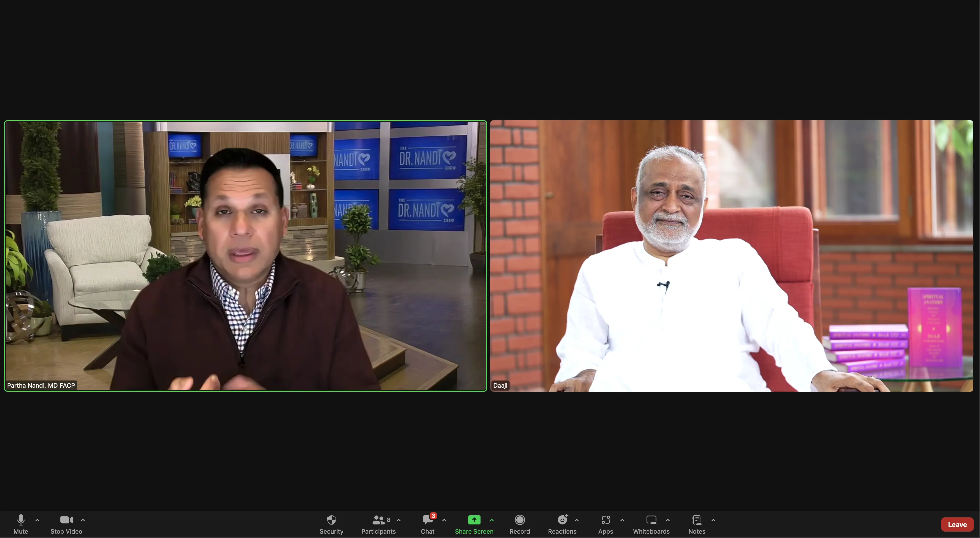Leave the meeting
The image size is (980, 538).
point(957,524)
